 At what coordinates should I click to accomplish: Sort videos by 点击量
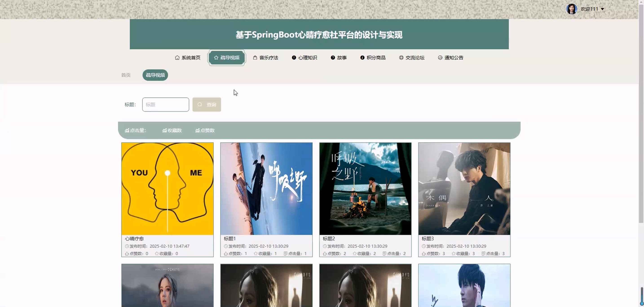[x=135, y=130]
